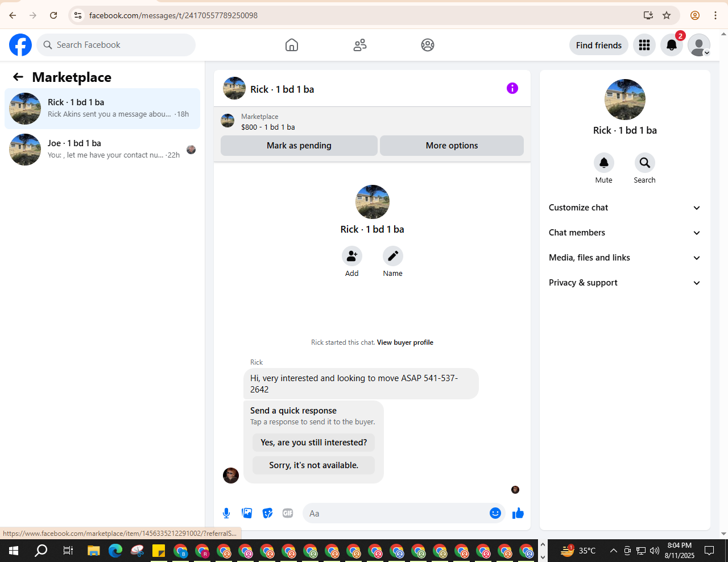The width and height of the screenshot is (728, 562).
Task: Search in conversation using magnifier icon
Action: coord(645,163)
